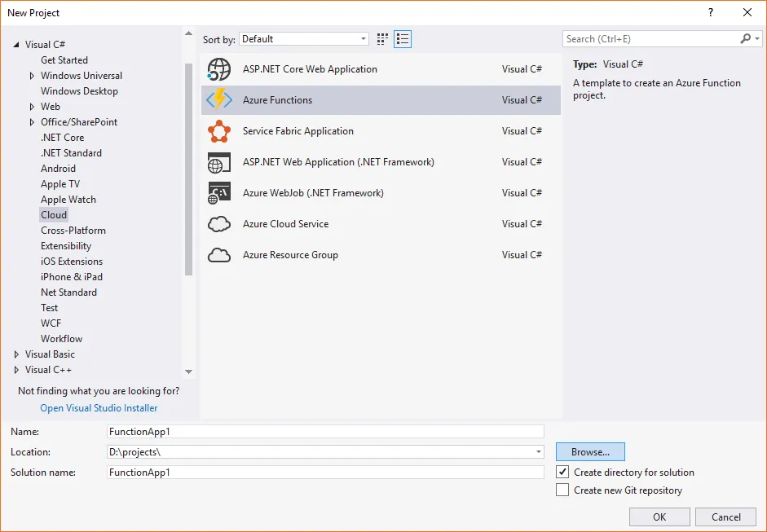The width and height of the screenshot is (767, 532).
Task: Click the Browse button
Action: click(589, 451)
